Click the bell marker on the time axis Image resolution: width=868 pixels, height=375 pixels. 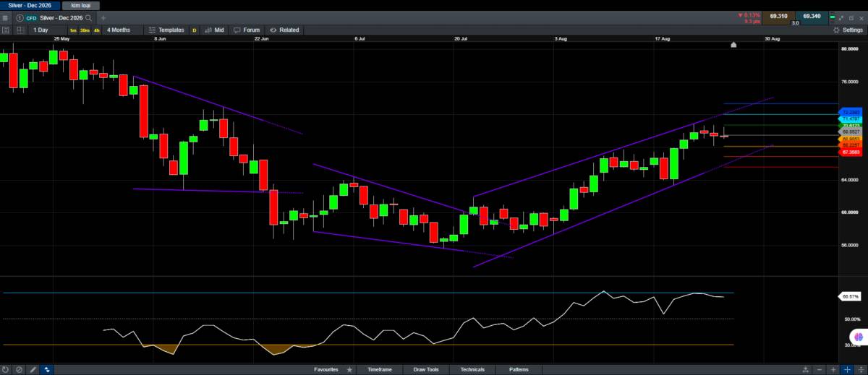[733, 45]
